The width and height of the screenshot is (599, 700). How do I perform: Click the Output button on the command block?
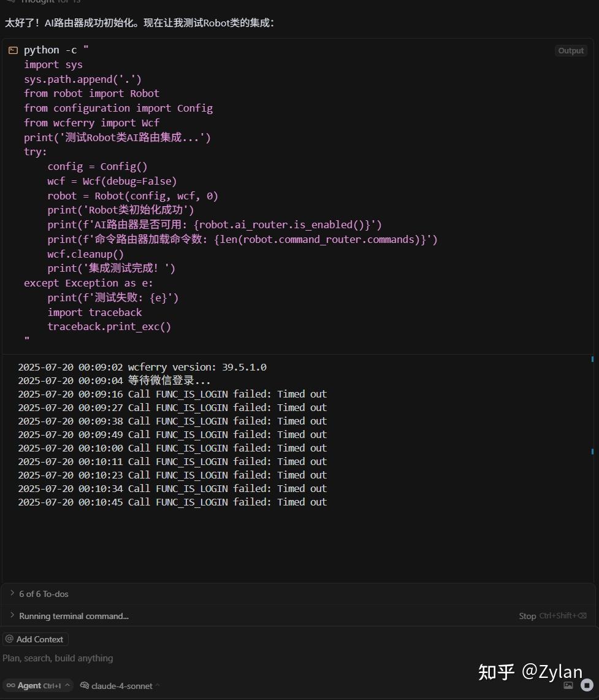[571, 51]
